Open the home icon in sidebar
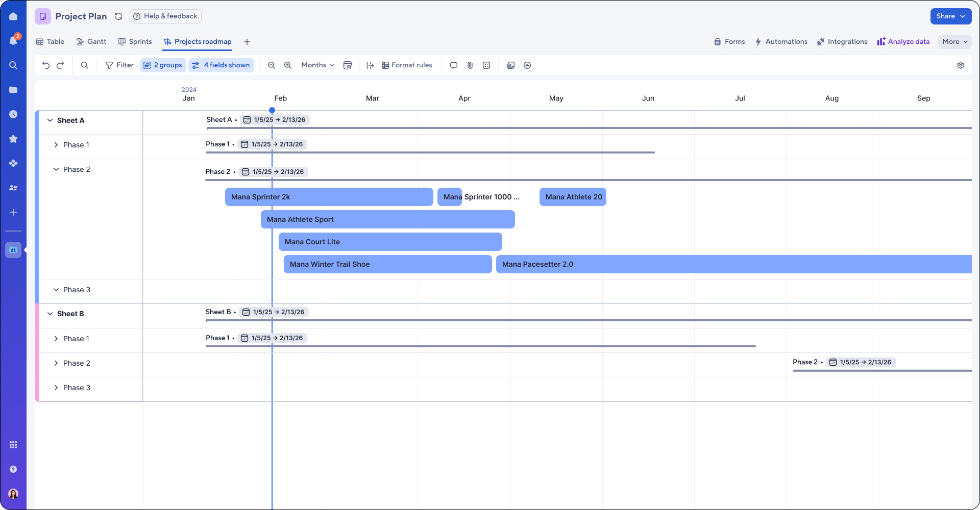 point(13,16)
